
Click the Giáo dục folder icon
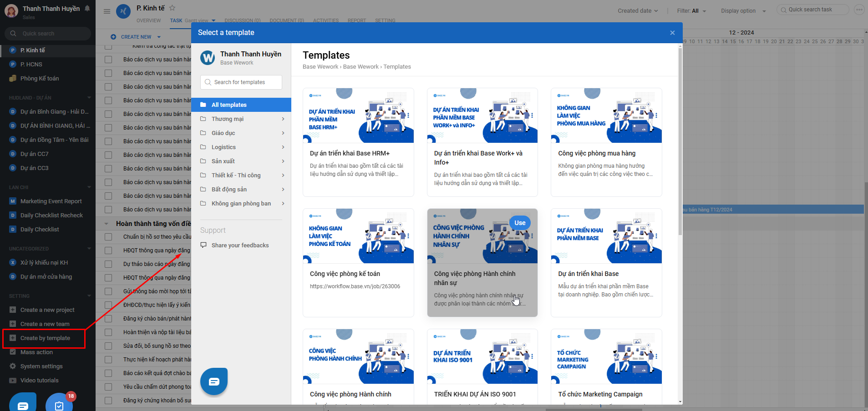[x=203, y=133]
